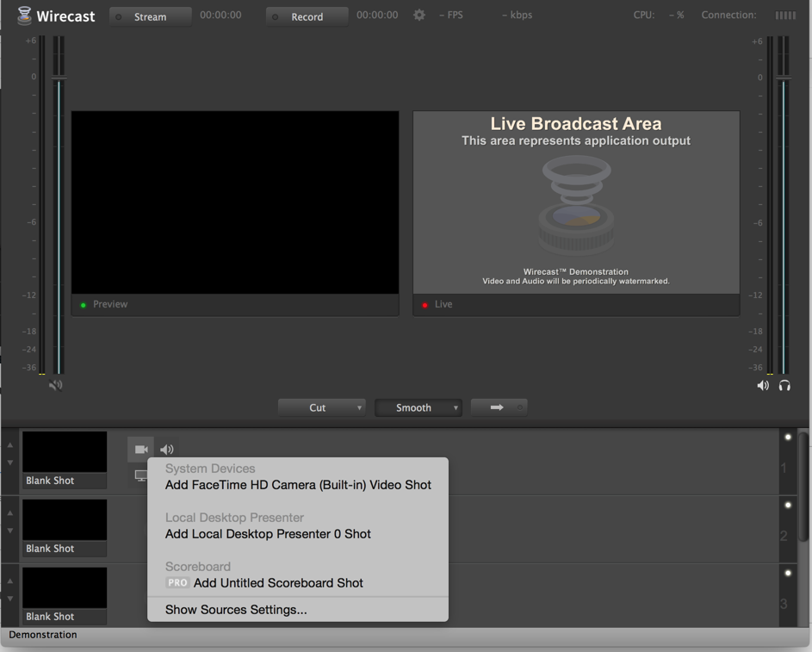Choose Add Local Desktop Presenter 0 Shot
This screenshot has height=652, width=812.
298,534
